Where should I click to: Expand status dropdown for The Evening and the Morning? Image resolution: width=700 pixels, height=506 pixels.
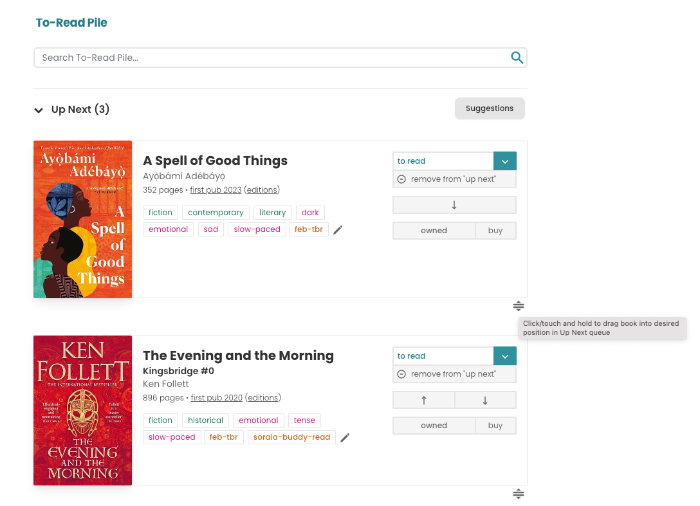(x=505, y=356)
